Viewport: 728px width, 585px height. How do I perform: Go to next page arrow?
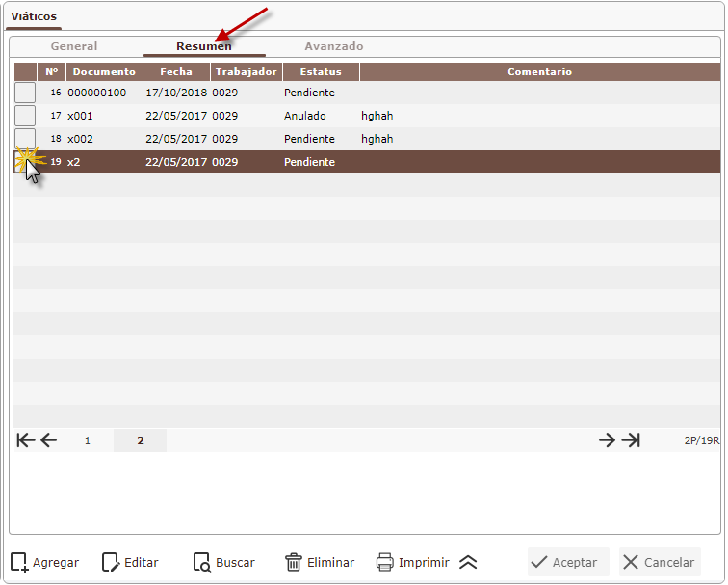point(607,440)
